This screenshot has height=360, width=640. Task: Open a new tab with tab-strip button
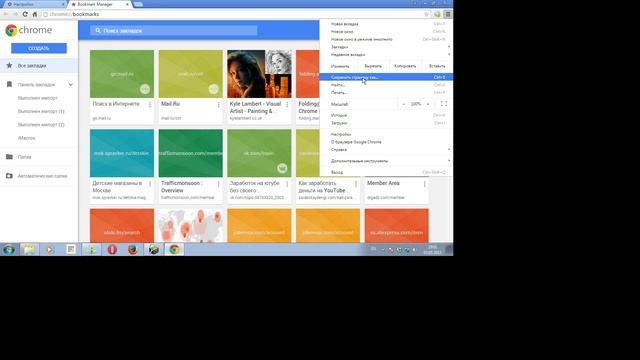pyautogui.click(x=138, y=4)
